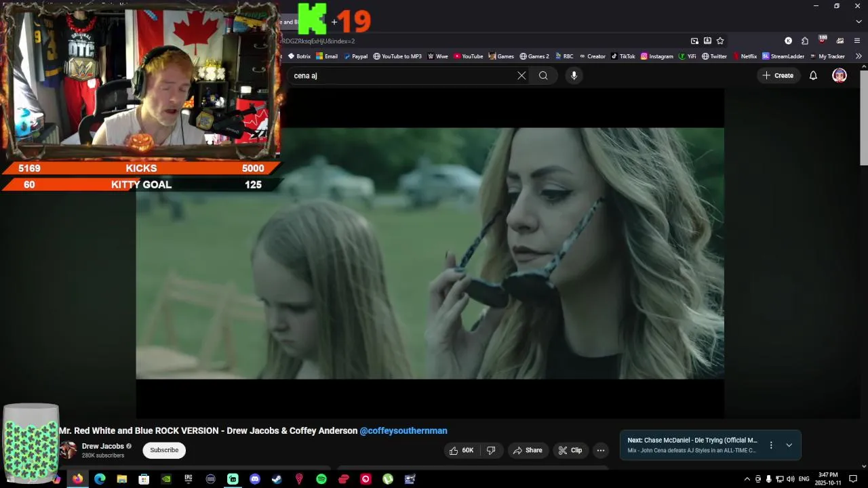Viewport: 868px width, 488px height.
Task: Like the video with 60K likes
Action: tap(461, 450)
